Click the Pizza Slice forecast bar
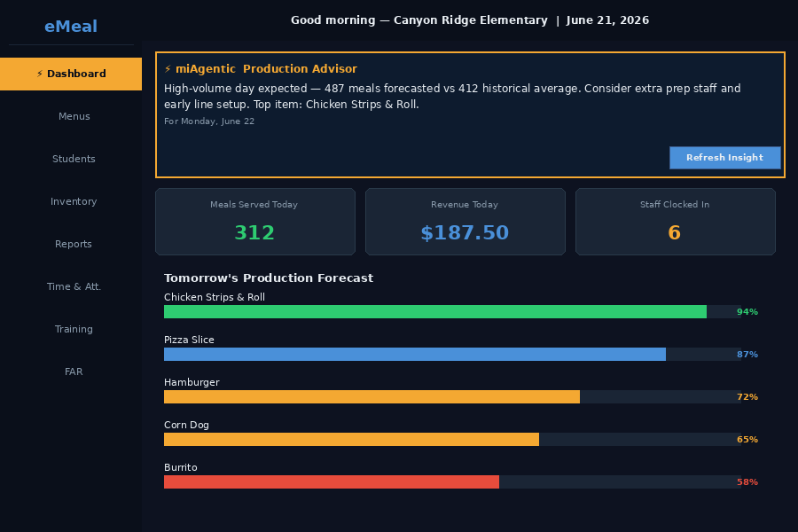Image resolution: width=798 pixels, height=532 pixels. coord(452,355)
